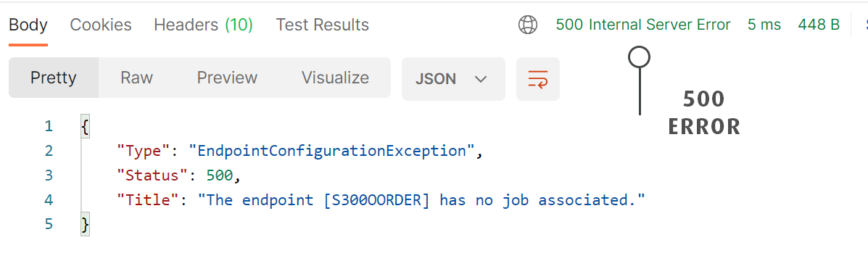This screenshot has width=868, height=269.
Task: Open the JSON format dropdown
Action: point(453,79)
